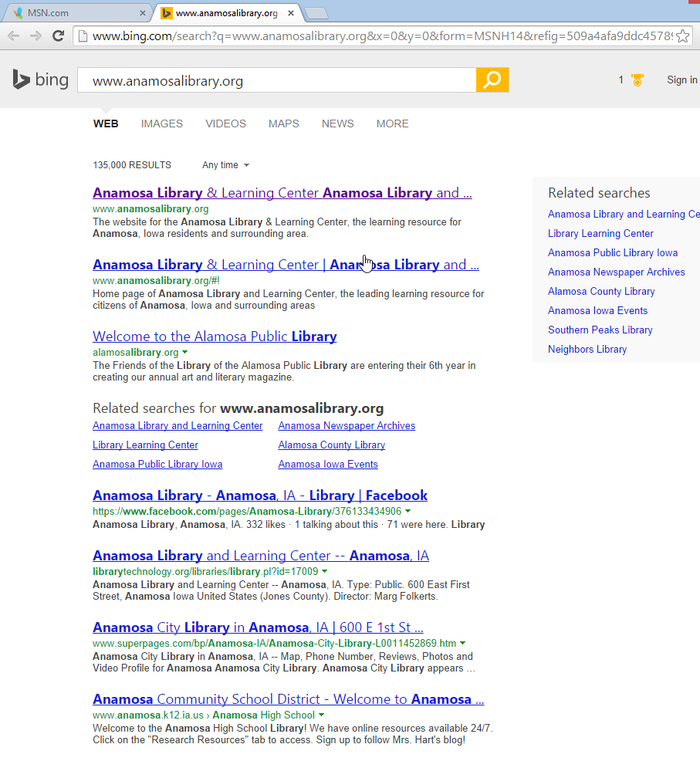Click sidebar Anamosa Public Library Iowa

(613, 253)
